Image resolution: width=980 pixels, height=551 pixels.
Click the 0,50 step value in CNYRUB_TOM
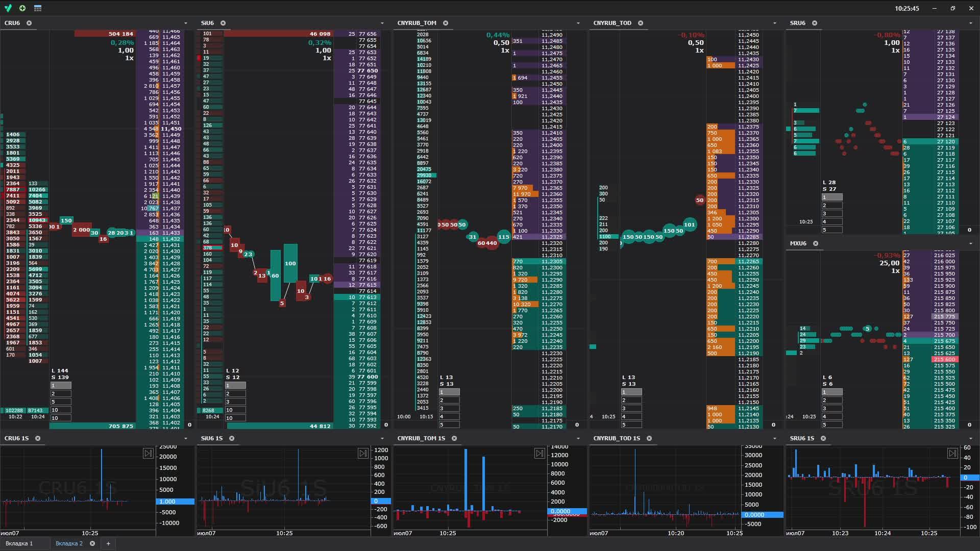tap(501, 43)
